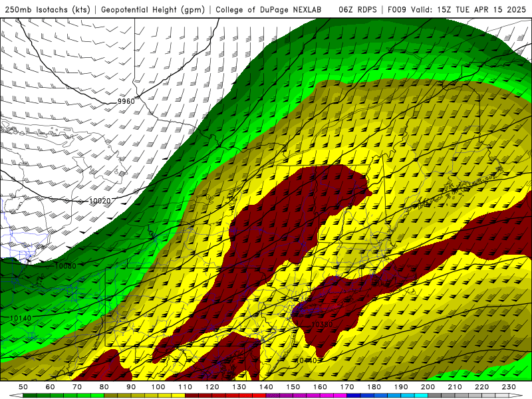This screenshot has height=399, width=532.
Task: Click the 70 value on the color scale
Action: (x=77, y=387)
